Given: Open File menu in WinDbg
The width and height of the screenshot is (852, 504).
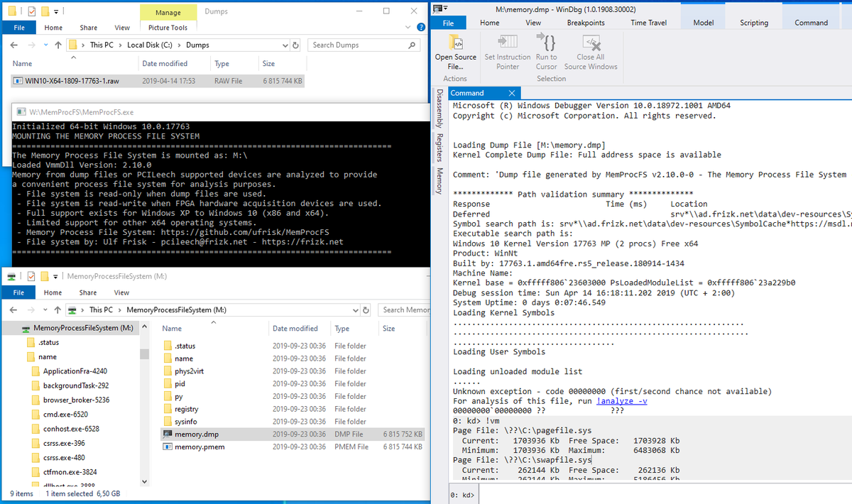Looking at the screenshot, I should (448, 23).
